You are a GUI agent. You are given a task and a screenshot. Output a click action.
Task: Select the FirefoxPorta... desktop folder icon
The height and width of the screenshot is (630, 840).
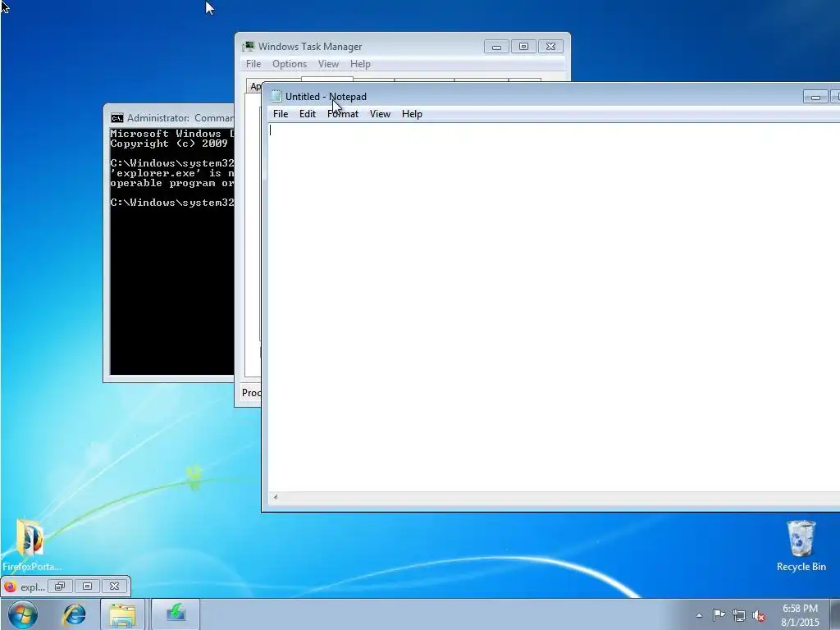point(32,545)
